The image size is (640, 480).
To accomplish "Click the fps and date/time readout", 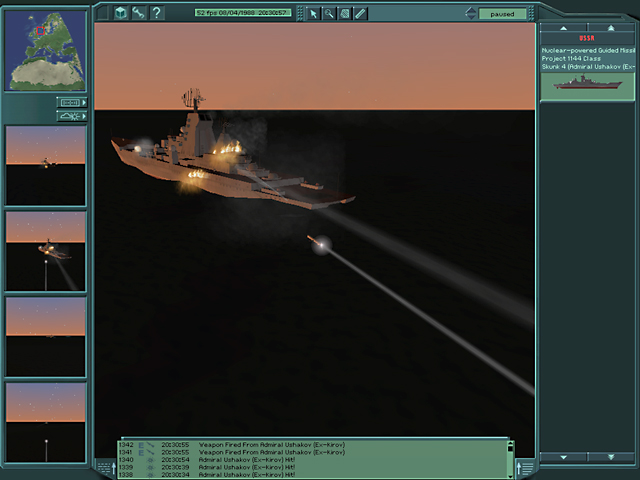I will pos(243,13).
